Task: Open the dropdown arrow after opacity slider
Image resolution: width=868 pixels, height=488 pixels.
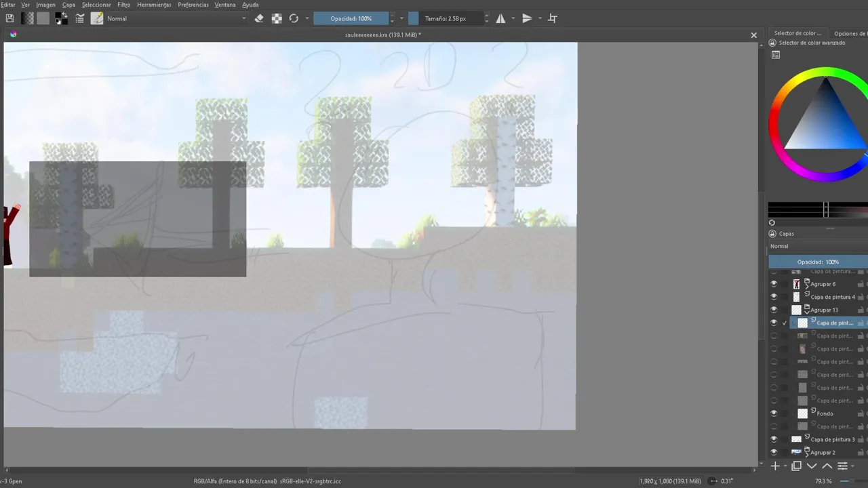Action: [x=401, y=18]
